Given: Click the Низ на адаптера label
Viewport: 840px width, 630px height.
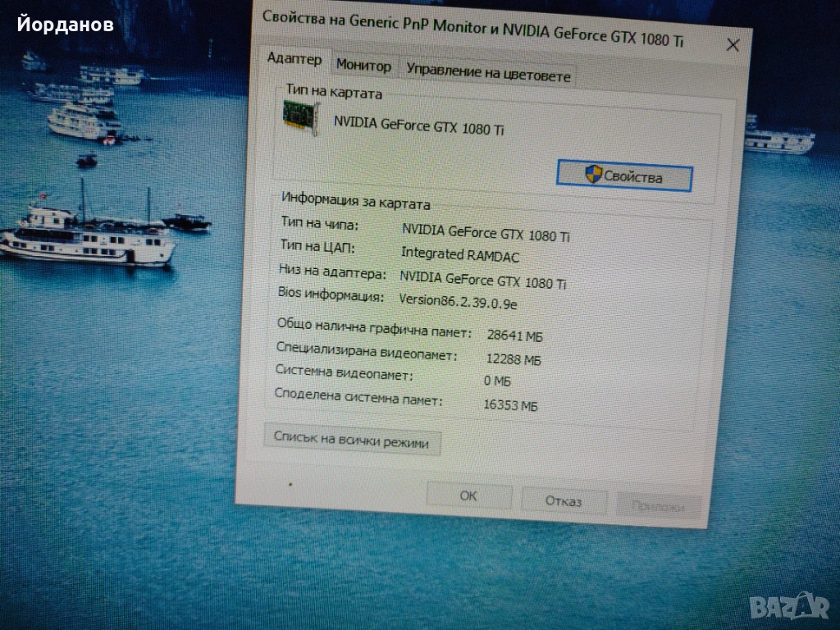Looking at the screenshot, I should point(332,272).
